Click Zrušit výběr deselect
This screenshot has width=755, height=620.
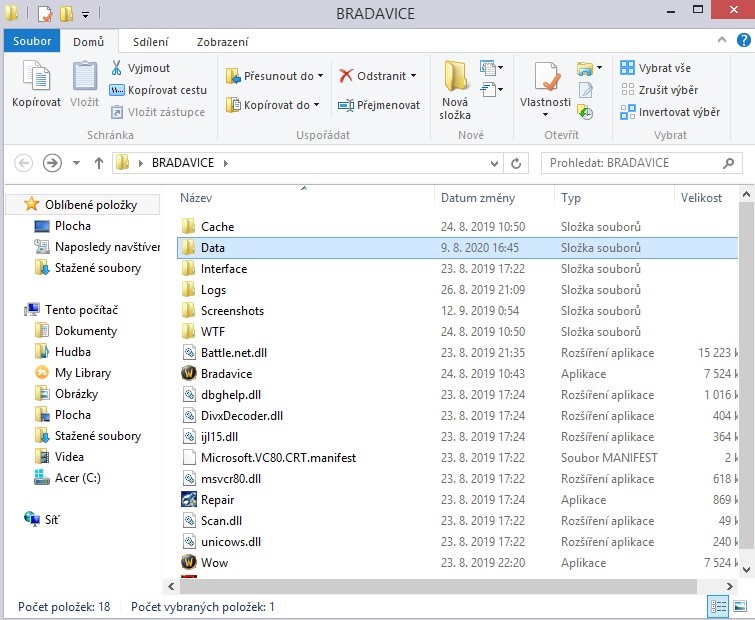[659, 90]
